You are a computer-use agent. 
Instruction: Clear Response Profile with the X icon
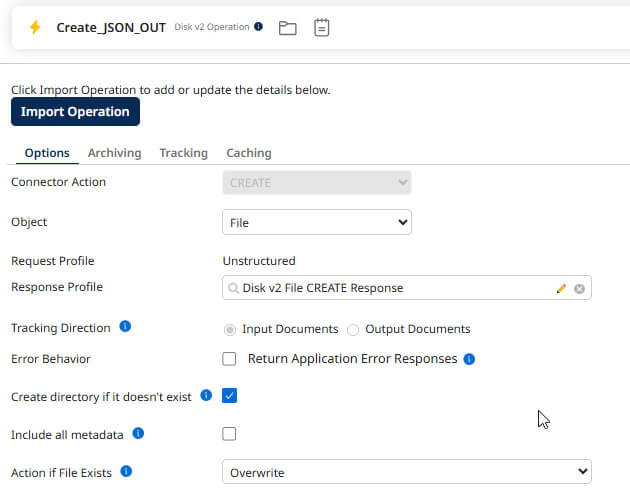pos(579,288)
